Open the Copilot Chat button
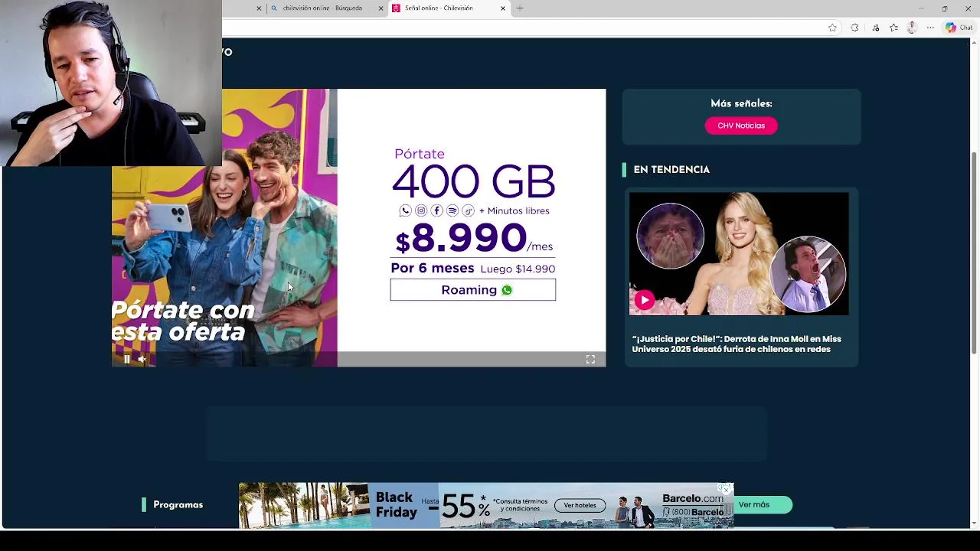 click(x=959, y=28)
